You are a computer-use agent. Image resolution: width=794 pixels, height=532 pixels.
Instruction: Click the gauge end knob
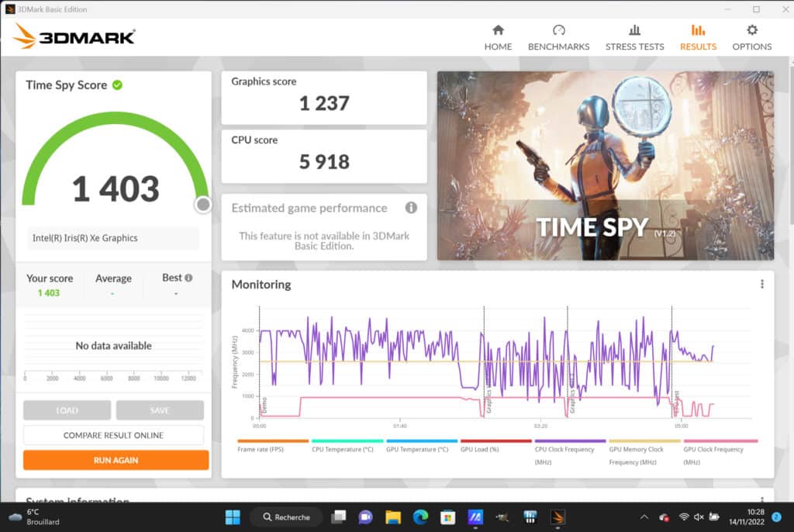(x=203, y=204)
